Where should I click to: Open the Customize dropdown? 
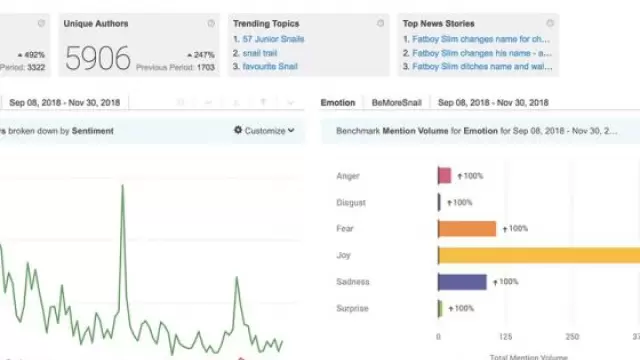point(264,131)
